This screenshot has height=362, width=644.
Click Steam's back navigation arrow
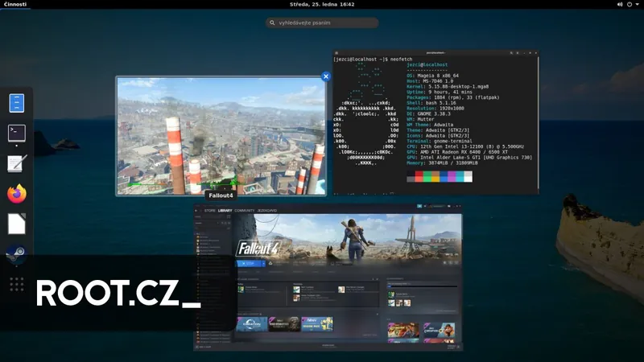tap(196, 211)
